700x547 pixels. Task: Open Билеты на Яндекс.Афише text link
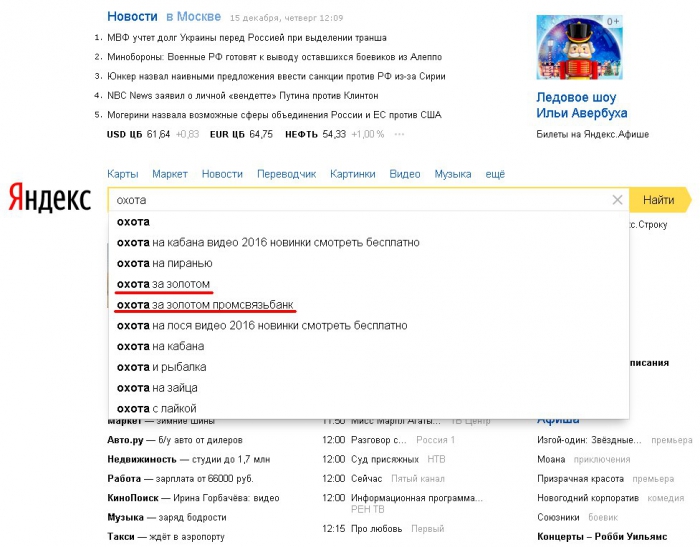point(592,134)
